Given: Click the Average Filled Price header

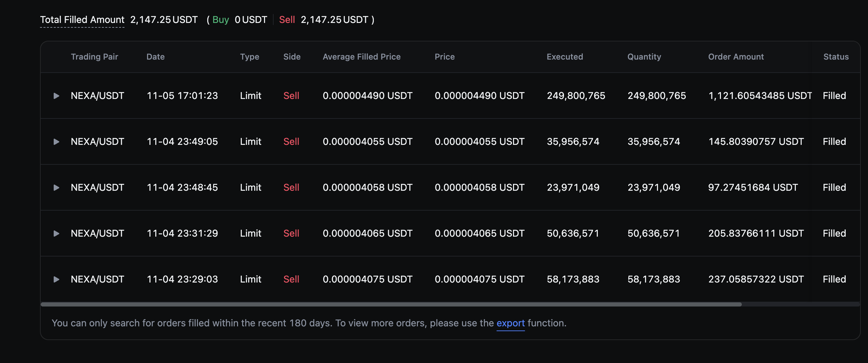Looking at the screenshot, I should (x=361, y=57).
